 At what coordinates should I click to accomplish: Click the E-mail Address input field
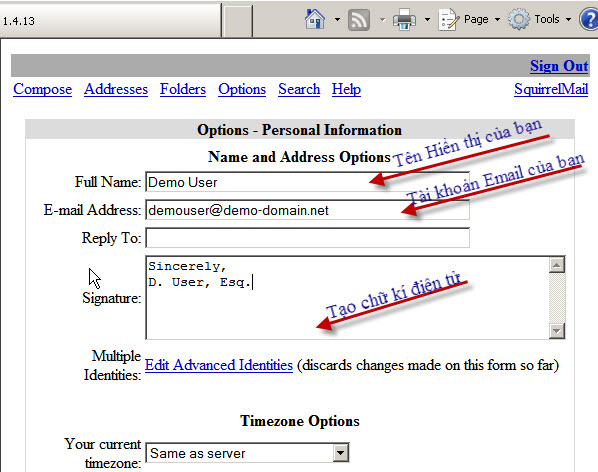click(307, 210)
